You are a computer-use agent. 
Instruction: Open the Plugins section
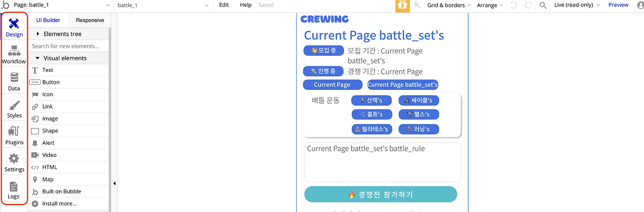click(14, 136)
